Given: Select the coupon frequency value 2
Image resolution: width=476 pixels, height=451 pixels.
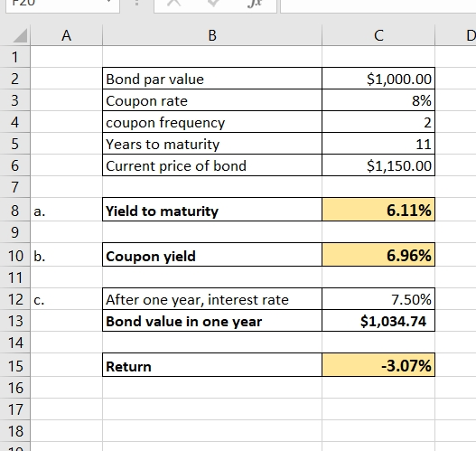Looking at the screenshot, I should pos(378,122).
